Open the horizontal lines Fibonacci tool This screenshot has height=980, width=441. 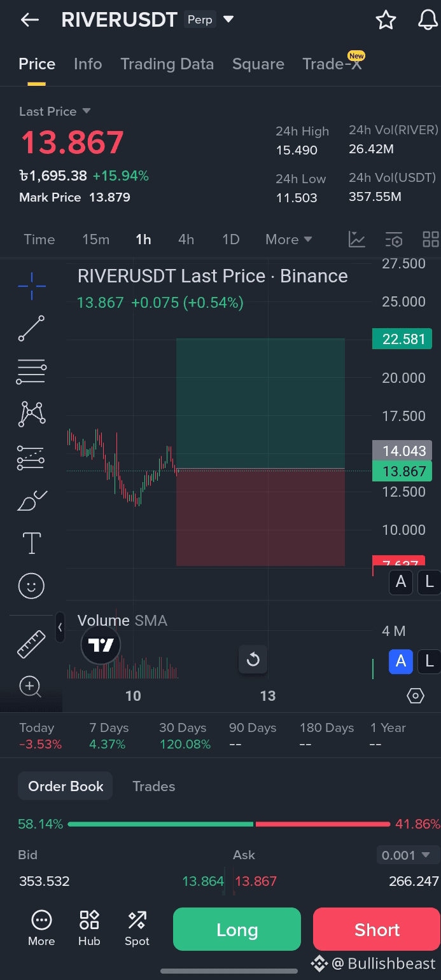pos(31,371)
